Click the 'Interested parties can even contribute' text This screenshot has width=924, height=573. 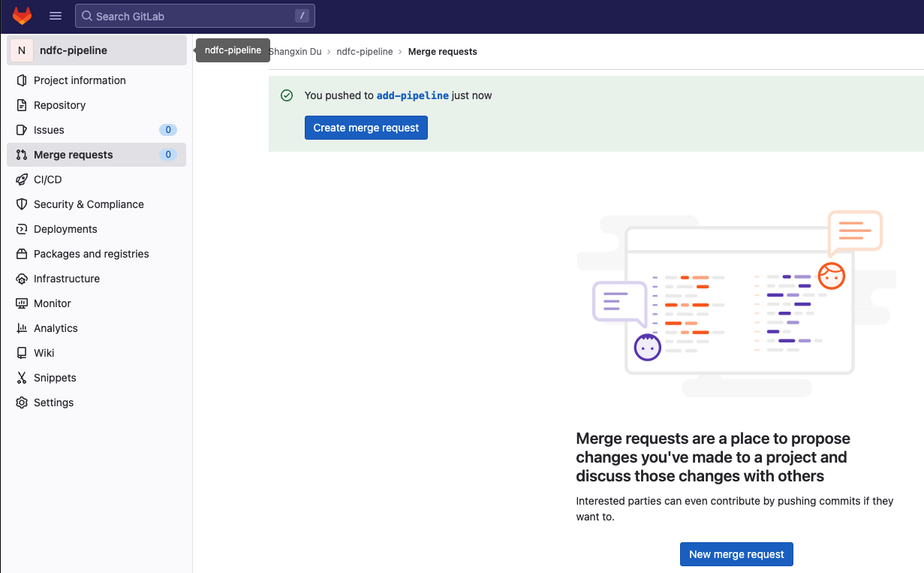click(735, 508)
